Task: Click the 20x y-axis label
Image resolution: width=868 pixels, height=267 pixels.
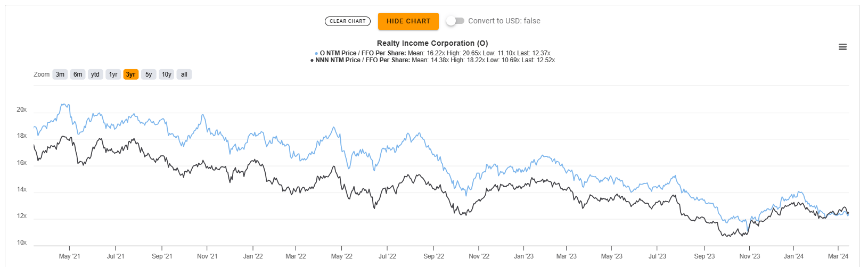Action: [22, 110]
